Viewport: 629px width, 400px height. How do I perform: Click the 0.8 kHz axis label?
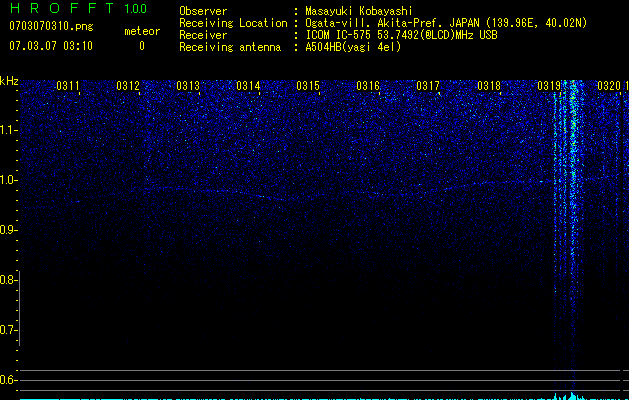coord(8,280)
